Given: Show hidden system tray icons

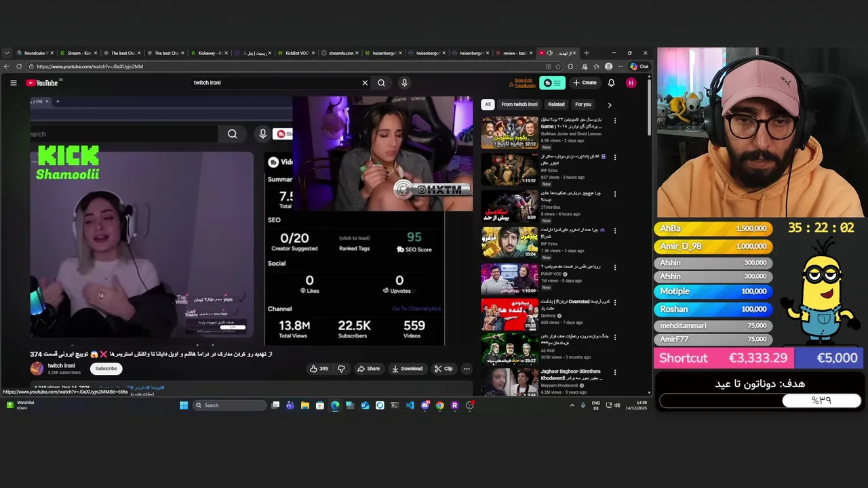Looking at the screenshot, I should tap(572, 405).
